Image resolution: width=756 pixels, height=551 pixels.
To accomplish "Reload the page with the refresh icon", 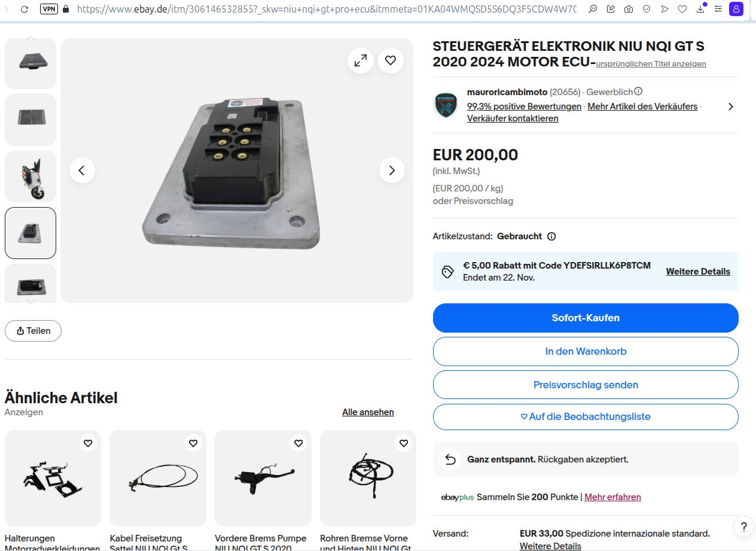I will (25, 9).
